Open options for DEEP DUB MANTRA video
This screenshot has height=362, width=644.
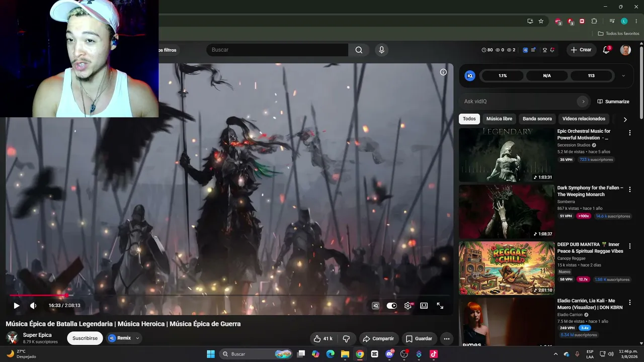[629, 246]
